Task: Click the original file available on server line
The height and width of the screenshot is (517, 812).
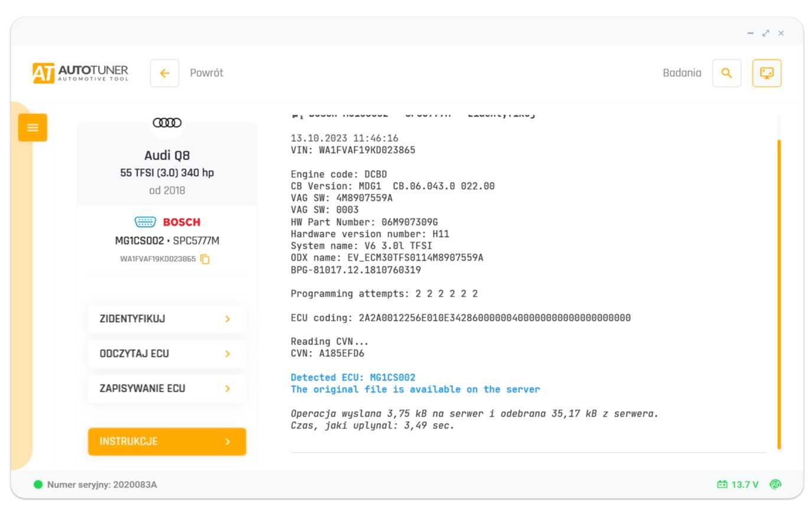Action: click(x=415, y=390)
